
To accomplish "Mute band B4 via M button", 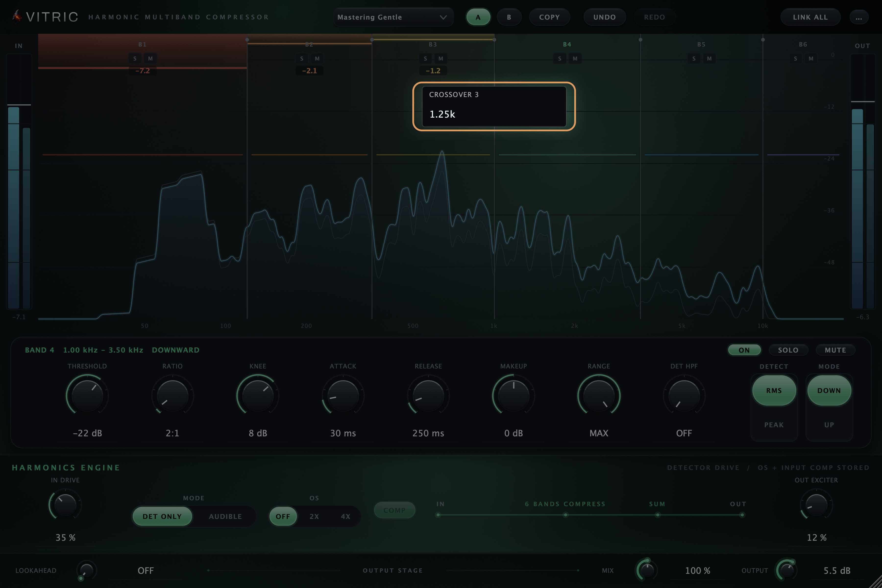I will point(575,59).
